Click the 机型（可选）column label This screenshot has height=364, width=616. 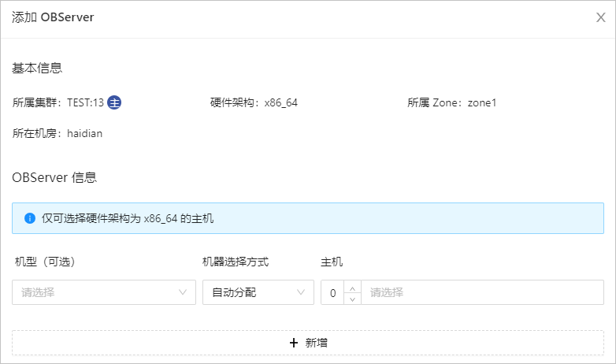coord(45,262)
